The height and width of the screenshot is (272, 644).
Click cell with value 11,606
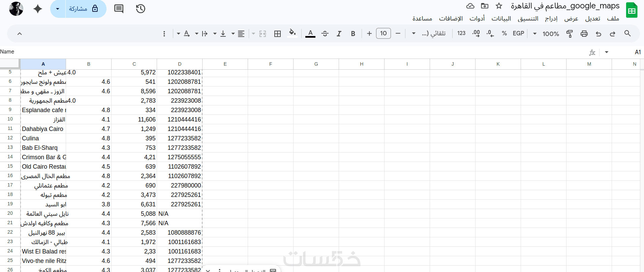[134, 120]
